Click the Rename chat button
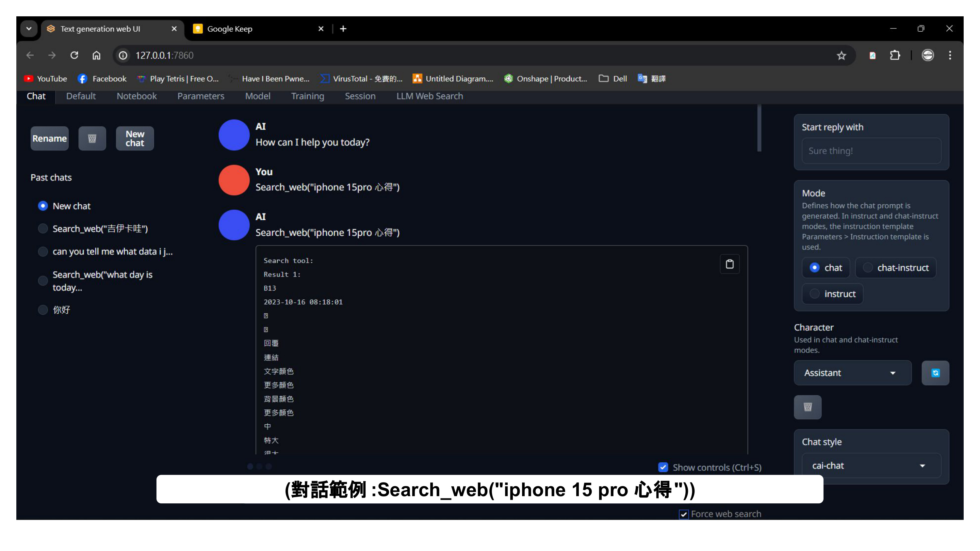Viewport: 980px width, 551px height. (x=49, y=138)
